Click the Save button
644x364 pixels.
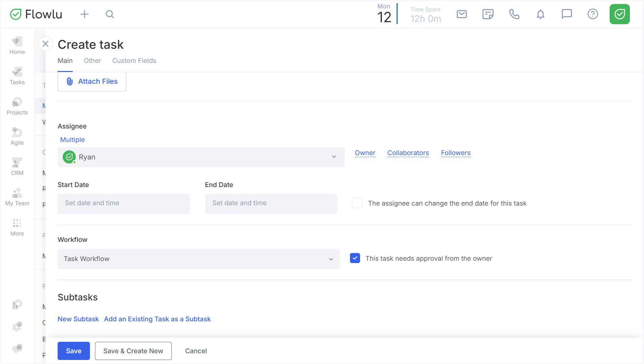[73, 351]
